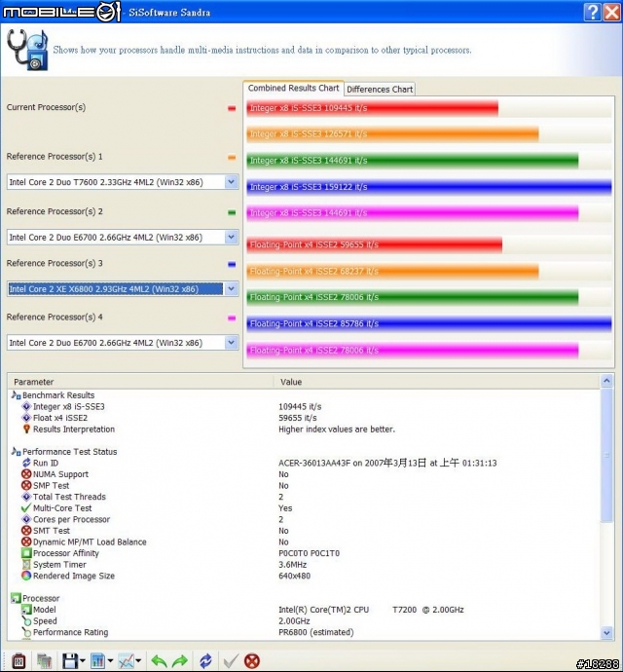Viewport: 623px width, 672px height.
Task: Click the copy results icon in toolbar
Action: point(44,660)
